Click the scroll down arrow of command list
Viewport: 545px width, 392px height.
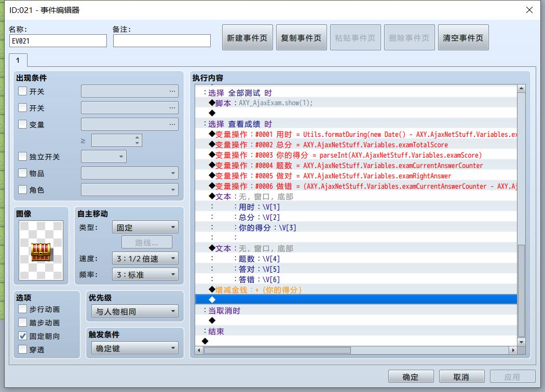pyautogui.click(x=521, y=342)
